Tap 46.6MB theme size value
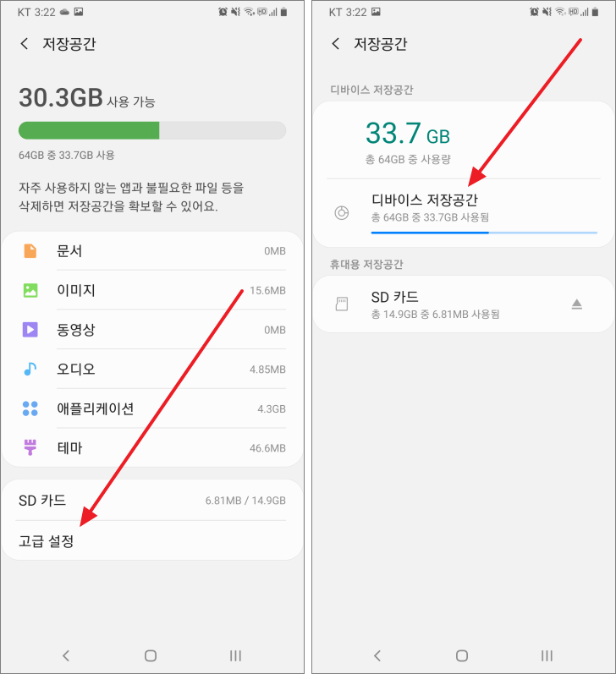This screenshot has width=616, height=674. 267,448
